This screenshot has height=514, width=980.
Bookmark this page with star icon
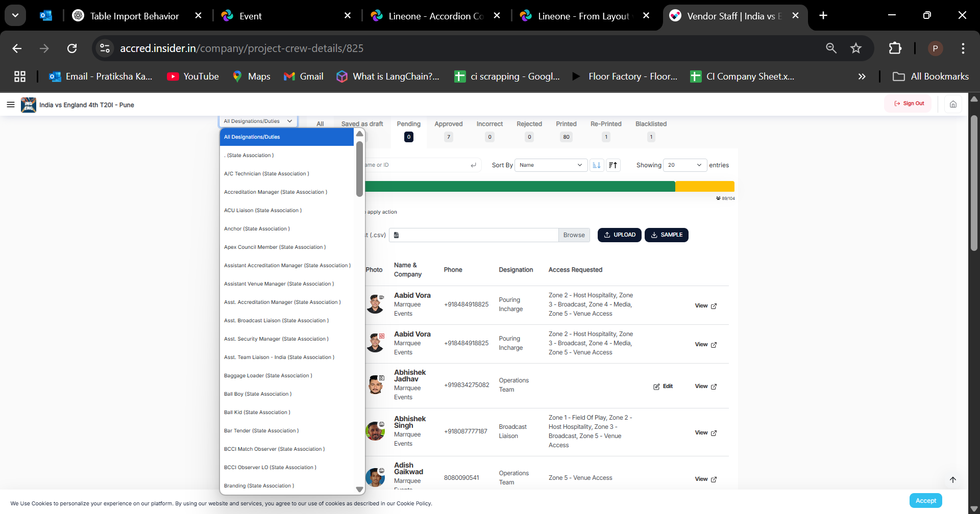[856, 48]
